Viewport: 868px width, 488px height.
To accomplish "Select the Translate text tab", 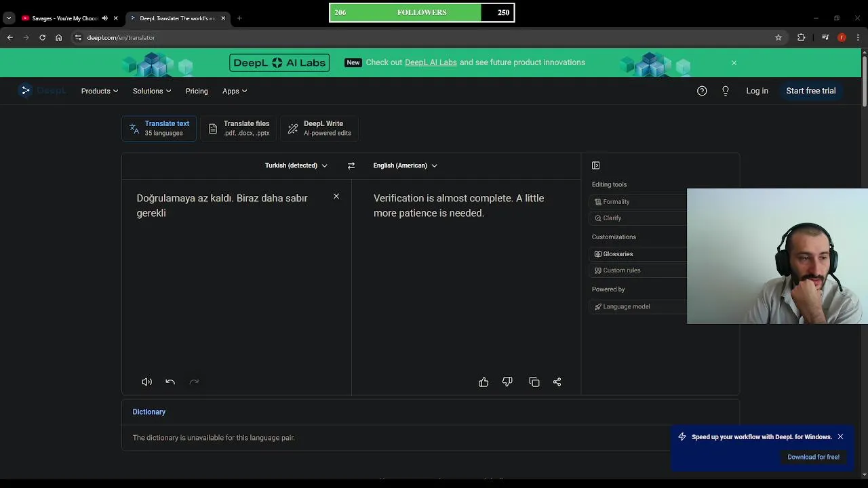I will pos(159,128).
